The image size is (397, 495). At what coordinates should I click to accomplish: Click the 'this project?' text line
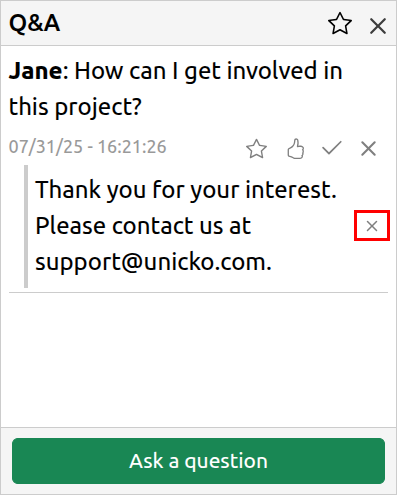tap(75, 107)
